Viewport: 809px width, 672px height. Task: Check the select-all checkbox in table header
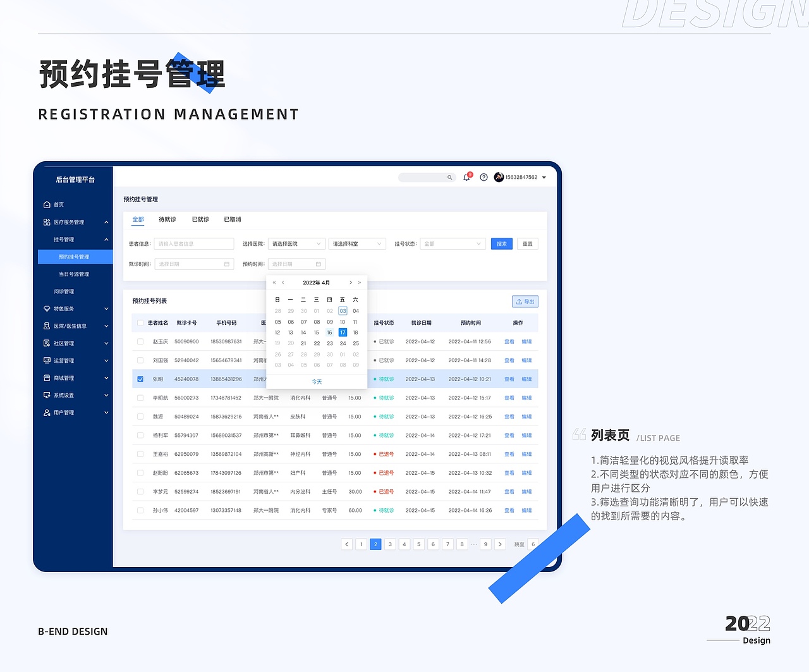(x=140, y=322)
